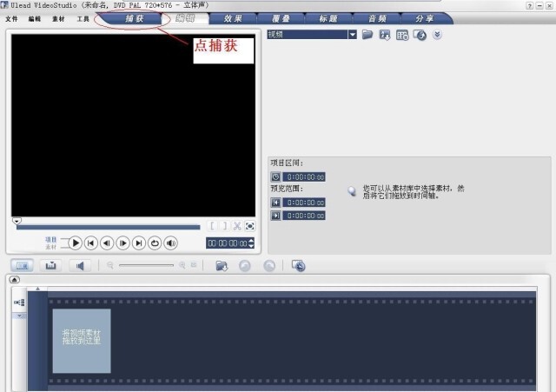Click the Undo round button

click(x=245, y=266)
